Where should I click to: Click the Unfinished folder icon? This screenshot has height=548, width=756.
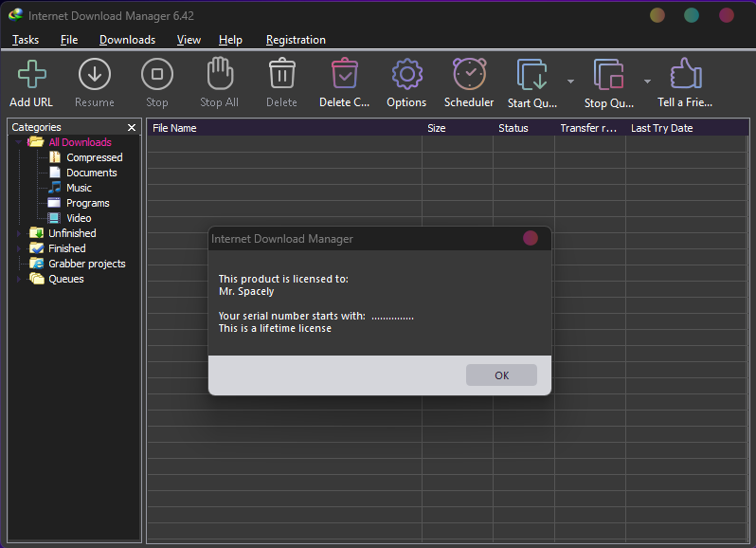[x=37, y=233]
